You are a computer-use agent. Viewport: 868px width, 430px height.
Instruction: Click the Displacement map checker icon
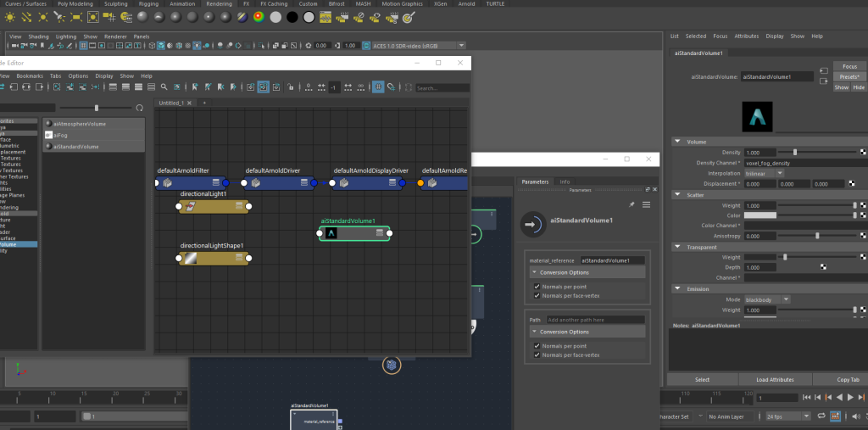(x=852, y=184)
